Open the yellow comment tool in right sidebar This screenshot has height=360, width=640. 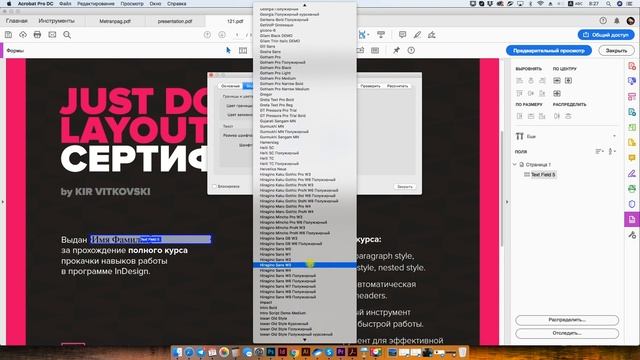tap(632, 158)
